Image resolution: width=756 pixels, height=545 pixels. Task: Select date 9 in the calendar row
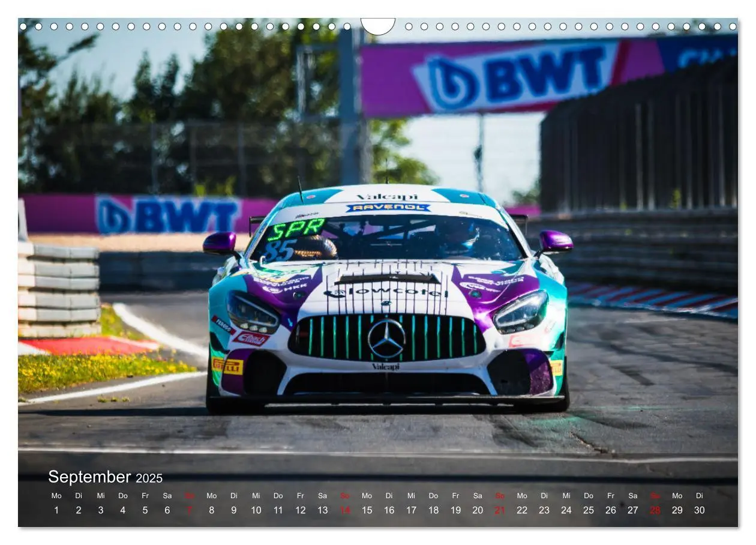(x=234, y=510)
